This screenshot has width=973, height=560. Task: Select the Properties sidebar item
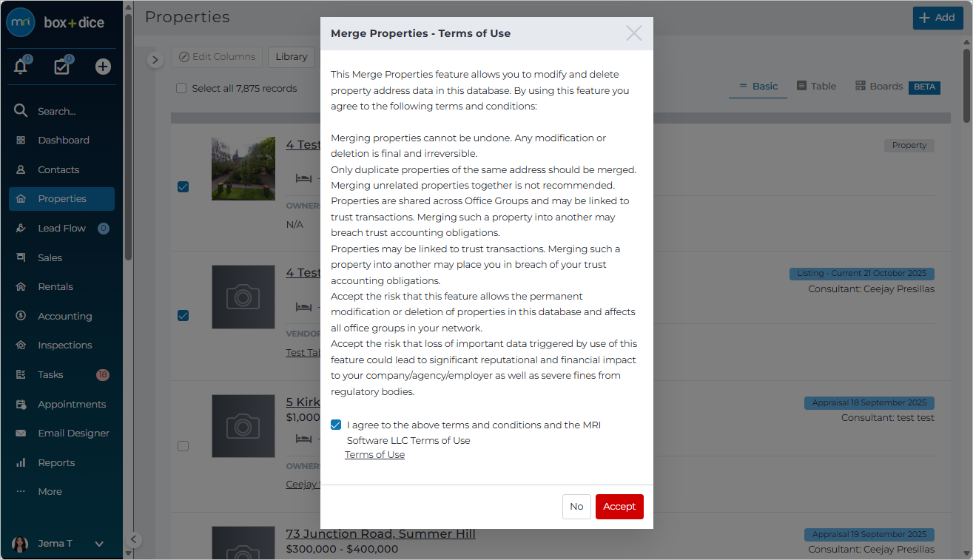point(62,198)
